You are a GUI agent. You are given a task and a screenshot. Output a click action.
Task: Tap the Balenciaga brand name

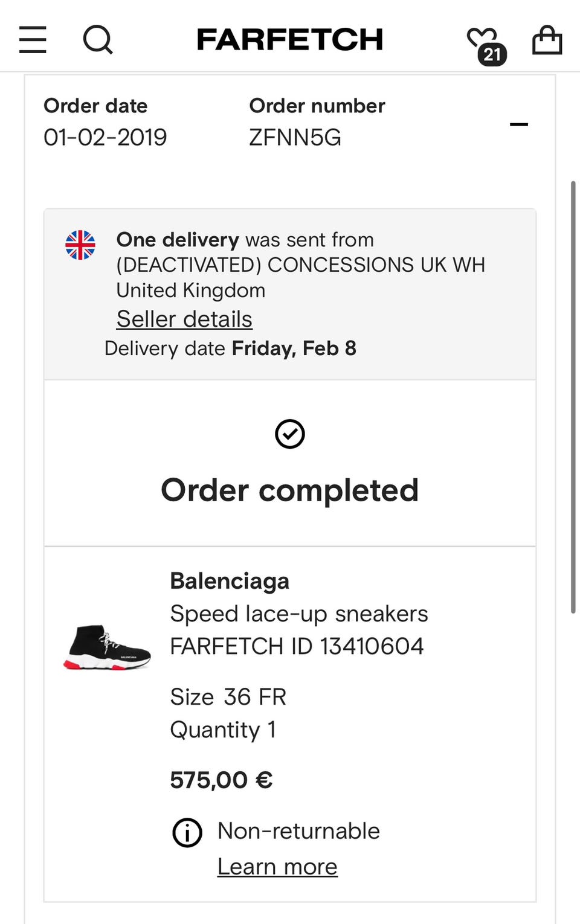click(x=230, y=581)
